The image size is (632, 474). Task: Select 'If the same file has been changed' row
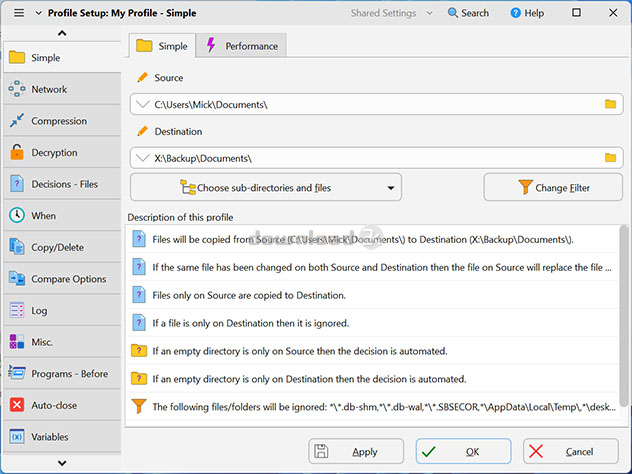pyautogui.click(x=372, y=267)
